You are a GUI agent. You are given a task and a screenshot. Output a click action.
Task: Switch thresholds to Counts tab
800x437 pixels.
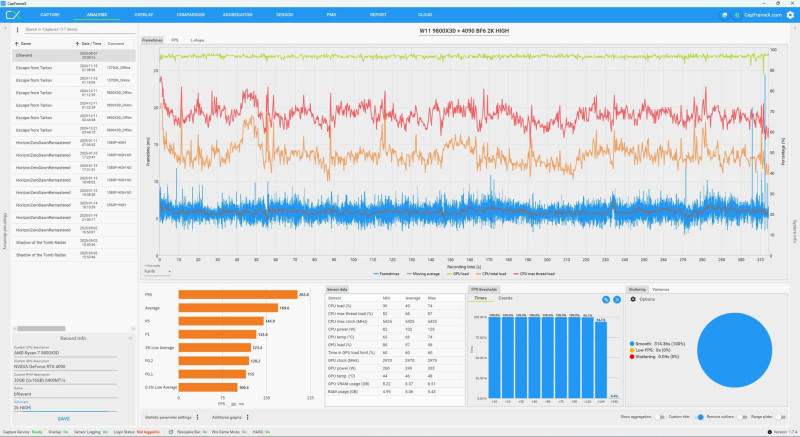click(x=505, y=298)
